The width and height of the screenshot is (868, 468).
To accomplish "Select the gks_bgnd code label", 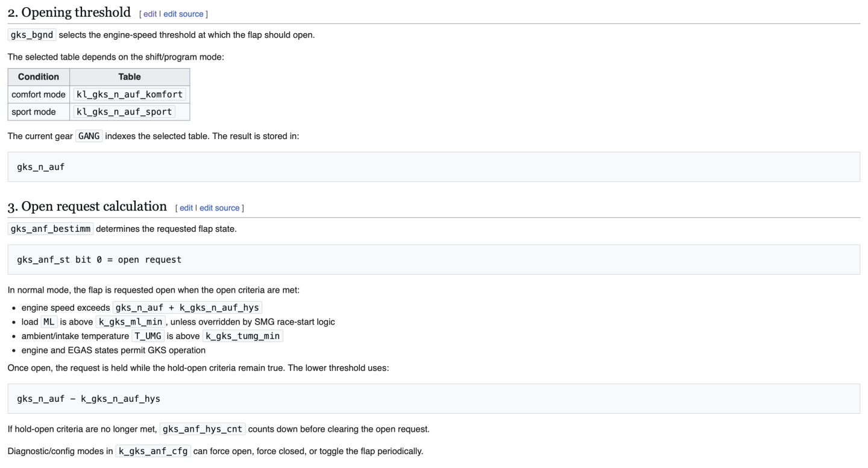I will [x=32, y=35].
